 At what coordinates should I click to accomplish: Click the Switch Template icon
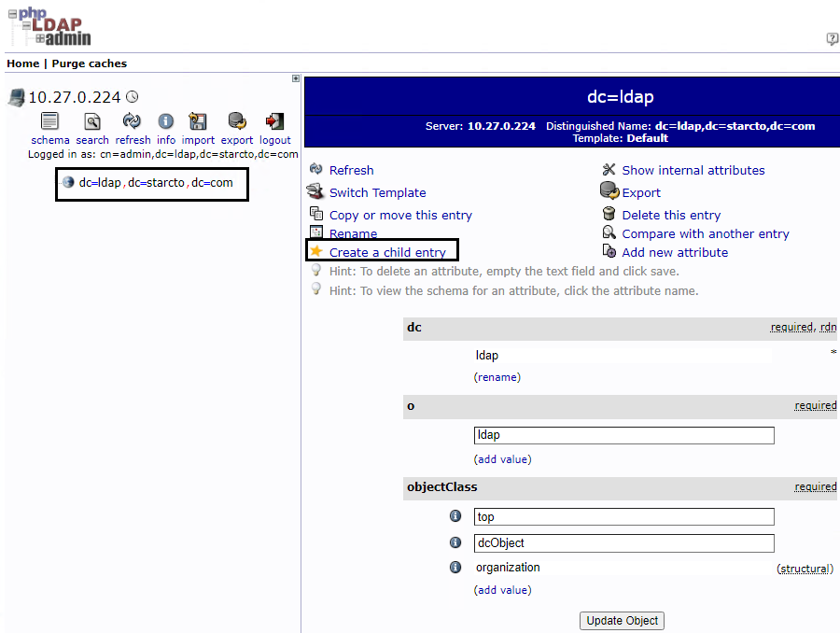coord(315,191)
